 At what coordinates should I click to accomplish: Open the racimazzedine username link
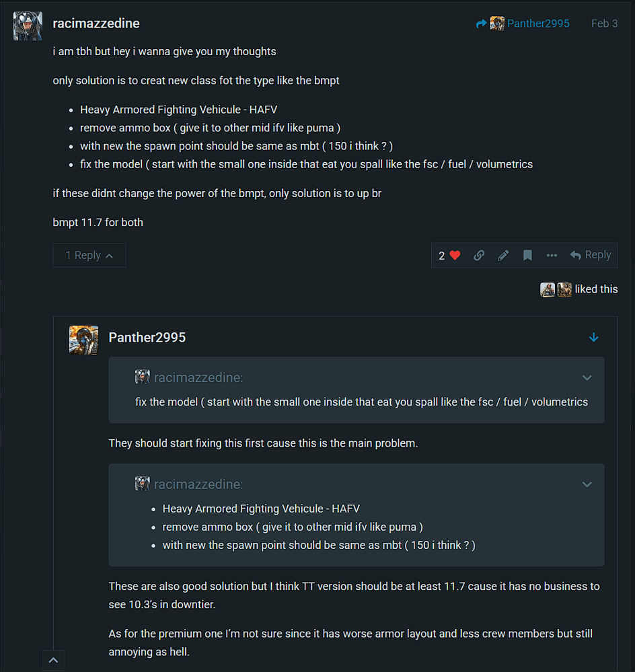pos(96,24)
